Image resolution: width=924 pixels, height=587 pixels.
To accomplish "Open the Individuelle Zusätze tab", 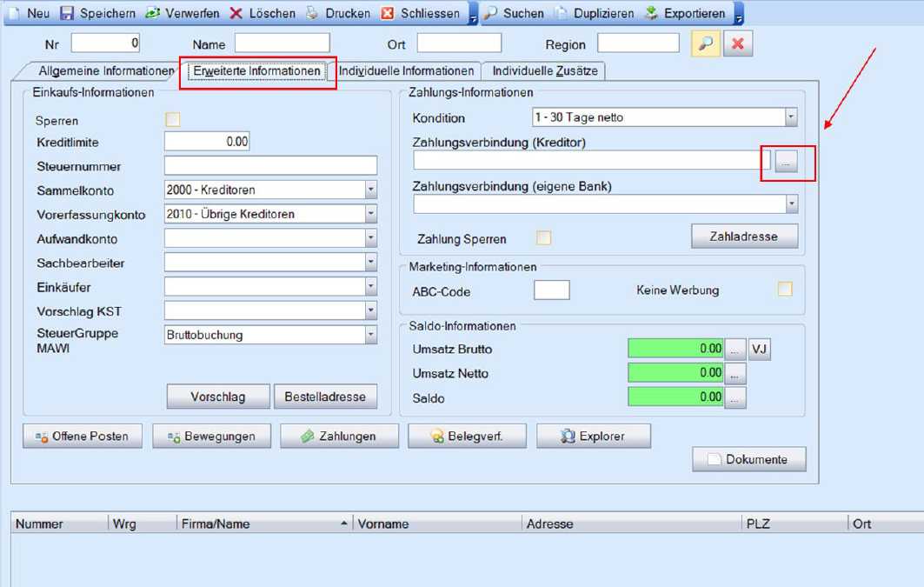I will [x=545, y=71].
